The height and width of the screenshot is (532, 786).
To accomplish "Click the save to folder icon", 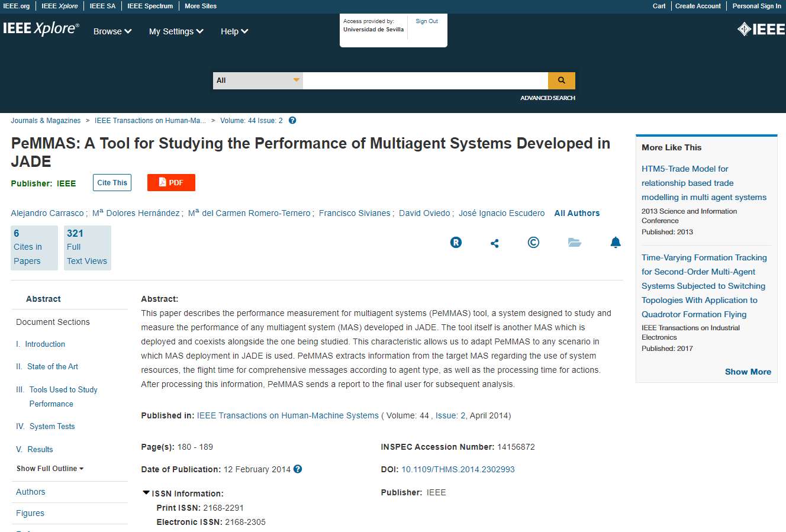I will [574, 243].
